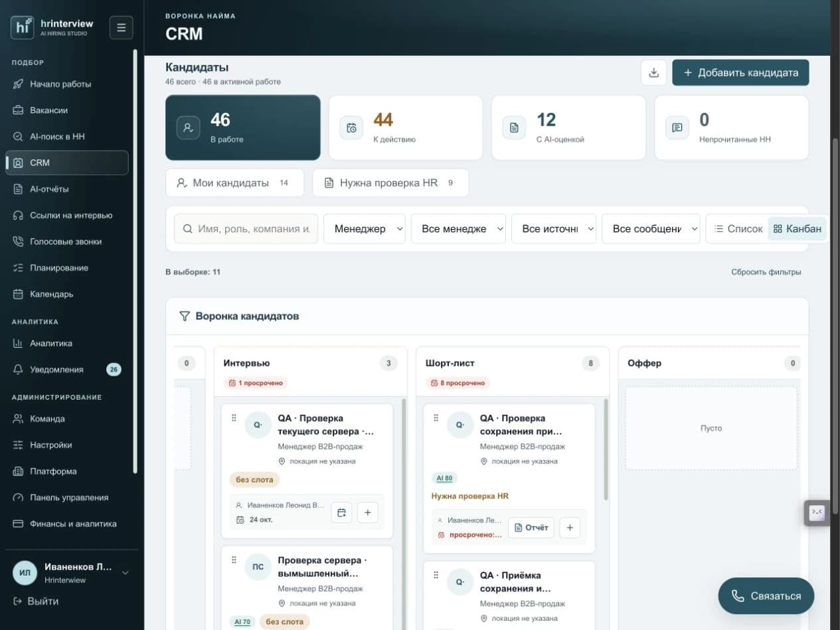Click the 8 просрочено badge in Шорт-лист

tap(458, 383)
